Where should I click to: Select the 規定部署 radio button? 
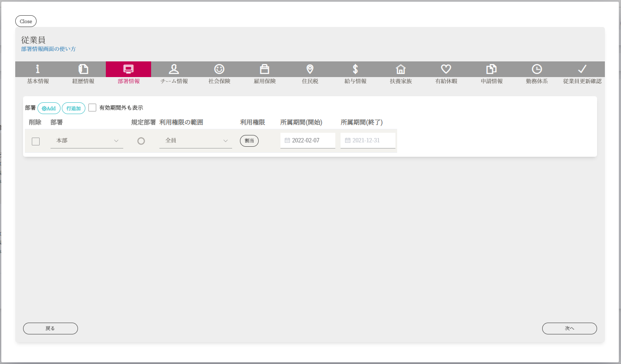(x=141, y=141)
